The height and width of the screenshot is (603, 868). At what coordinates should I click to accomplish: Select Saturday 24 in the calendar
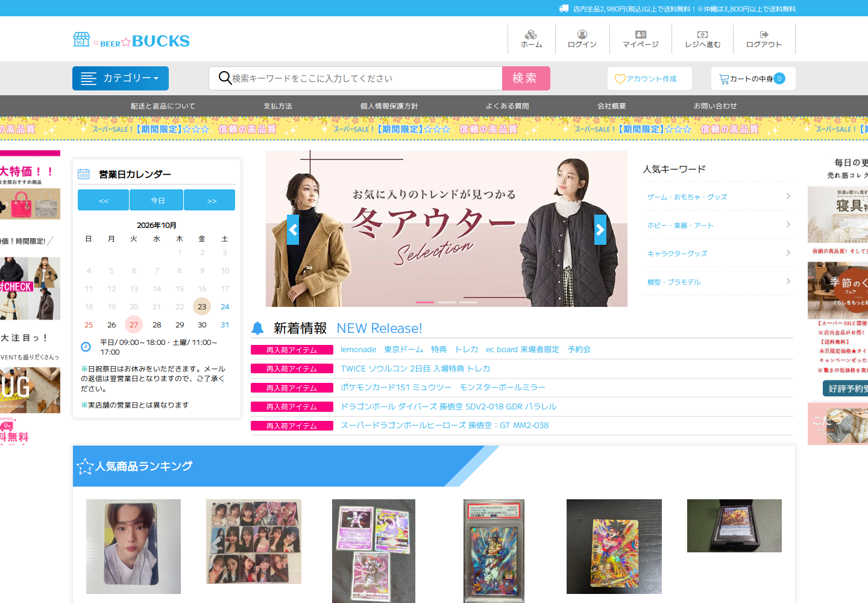(x=225, y=306)
